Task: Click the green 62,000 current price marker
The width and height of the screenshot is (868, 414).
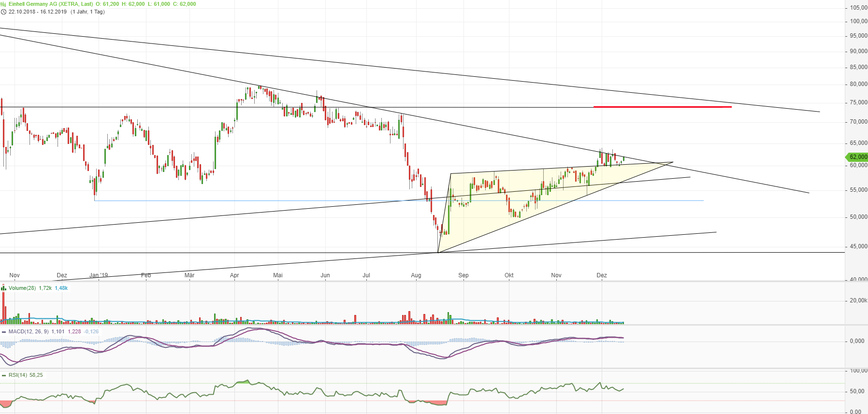Action: (857, 157)
